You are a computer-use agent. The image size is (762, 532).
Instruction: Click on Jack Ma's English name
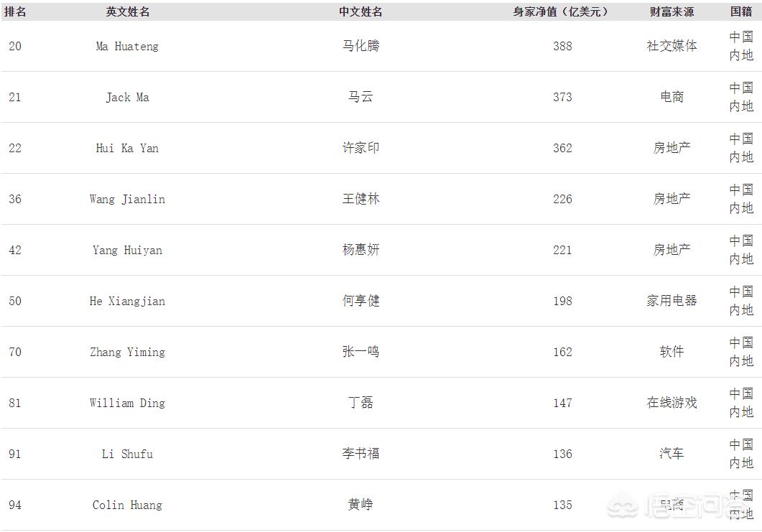tap(127, 97)
